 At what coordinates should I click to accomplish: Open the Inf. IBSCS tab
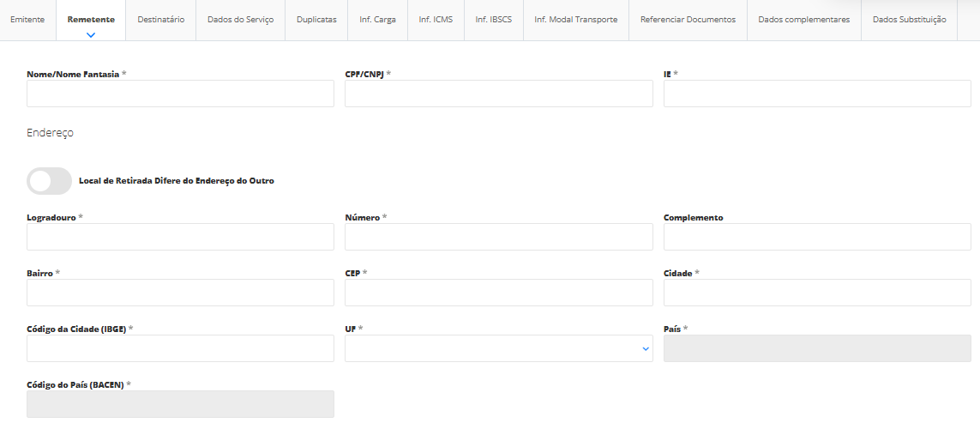(x=493, y=20)
